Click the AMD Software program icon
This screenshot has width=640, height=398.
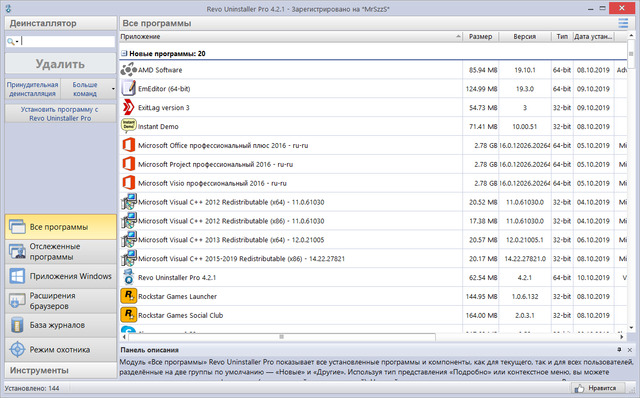tap(129, 70)
